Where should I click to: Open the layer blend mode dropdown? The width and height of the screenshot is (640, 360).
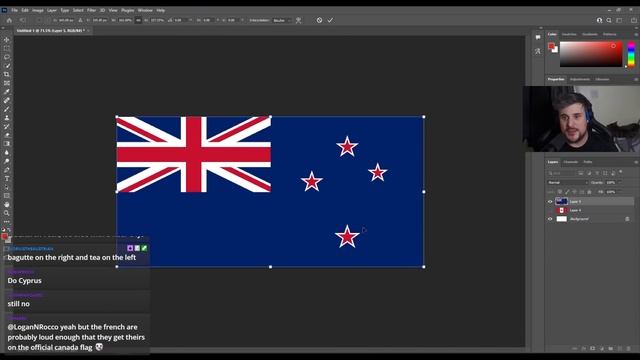(x=567, y=182)
